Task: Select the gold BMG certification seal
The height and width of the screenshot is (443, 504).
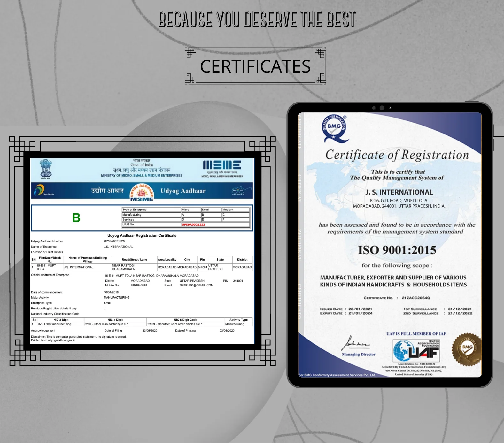Action: pos(466,349)
